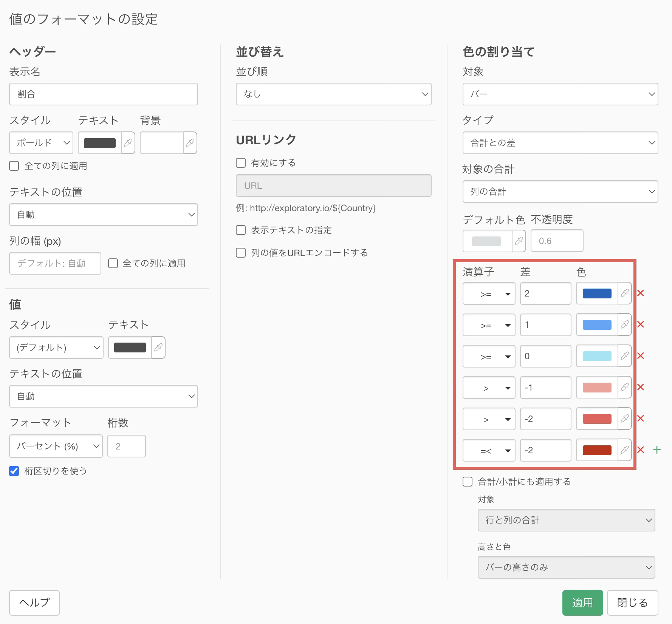Click 差 input with value 1

(x=546, y=325)
